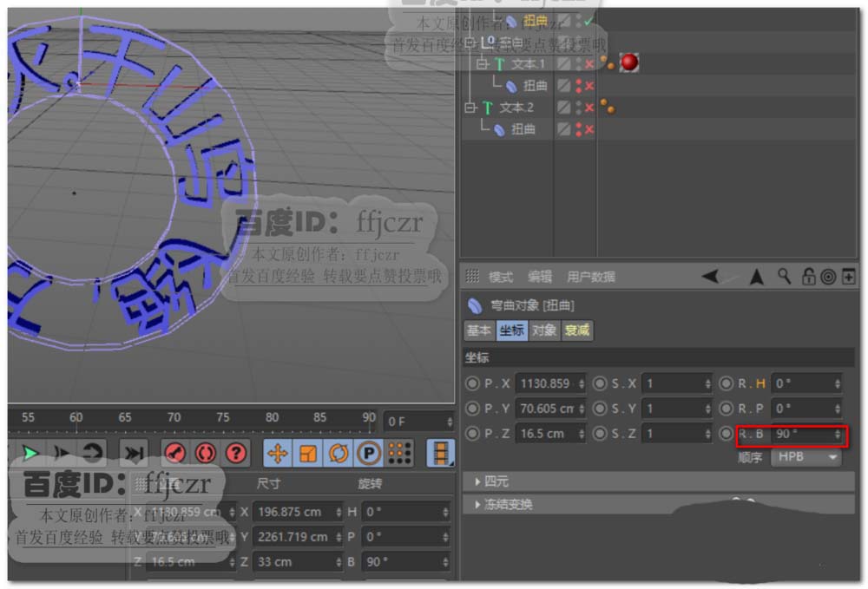Image resolution: width=868 pixels, height=589 pixels.
Task: Click the red sphere material tag on 文本.1
Action: (x=629, y=62)
